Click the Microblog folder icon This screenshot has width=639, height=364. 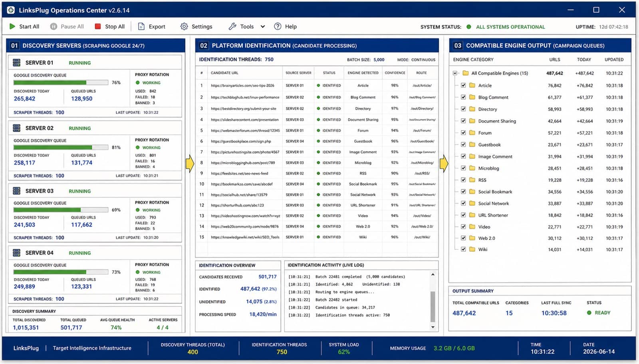pyautogui.click(x=472, y=168)
